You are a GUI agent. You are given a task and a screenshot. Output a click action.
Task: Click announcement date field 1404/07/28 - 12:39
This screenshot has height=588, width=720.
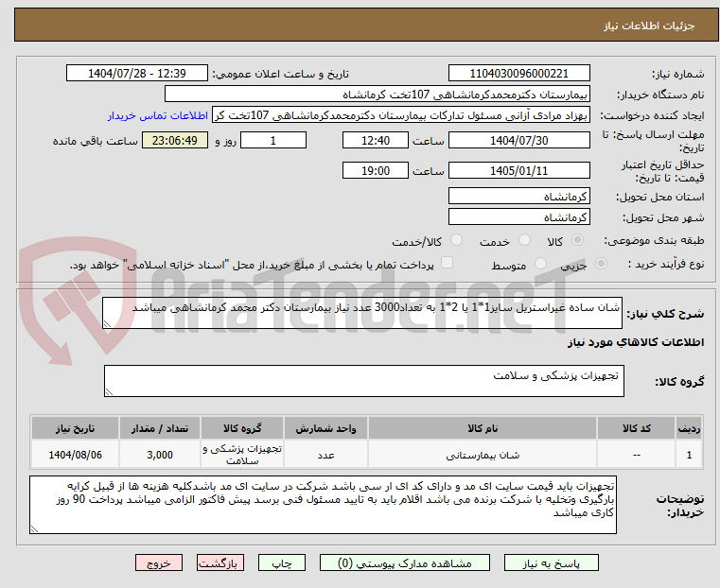[137, 74]
